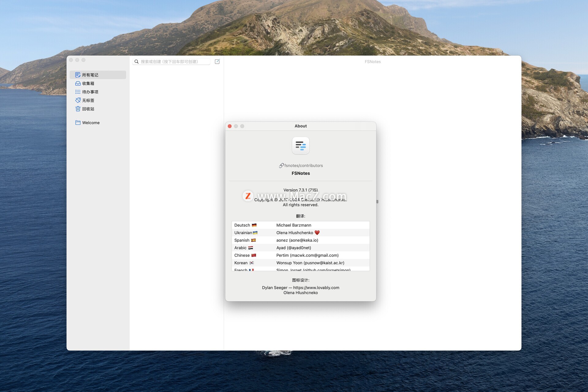Click the Ukrainian flag icon
Screen dimensions: 588x392
click(255, 233)
